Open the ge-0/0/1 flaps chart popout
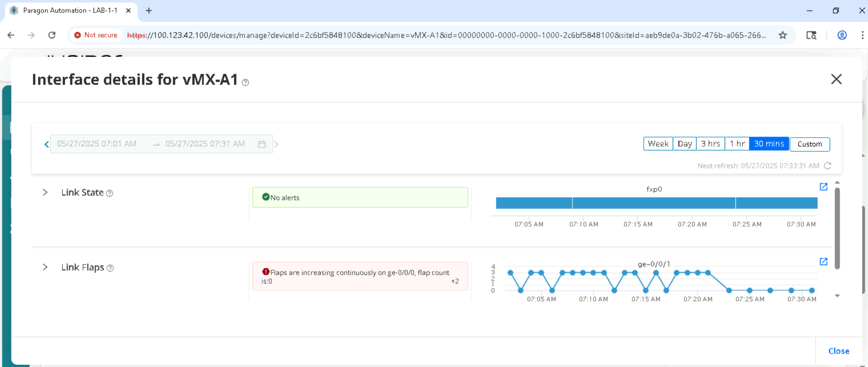 823,262
